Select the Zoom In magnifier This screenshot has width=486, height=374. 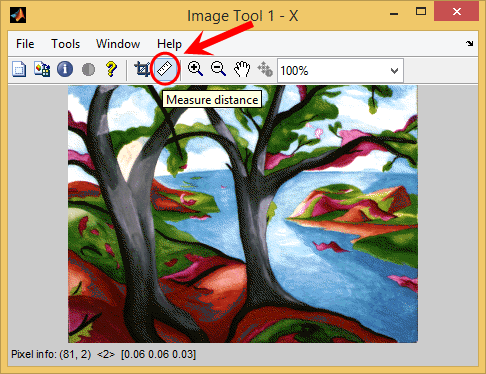tap(195, 69)
